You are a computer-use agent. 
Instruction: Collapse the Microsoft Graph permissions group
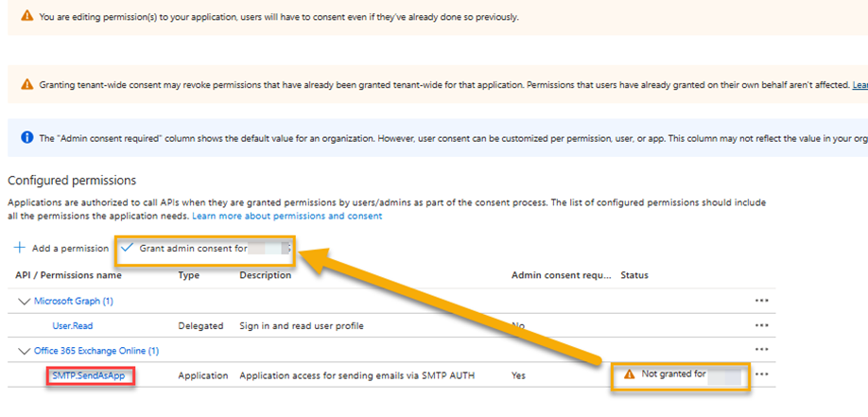tap(24, 302)
